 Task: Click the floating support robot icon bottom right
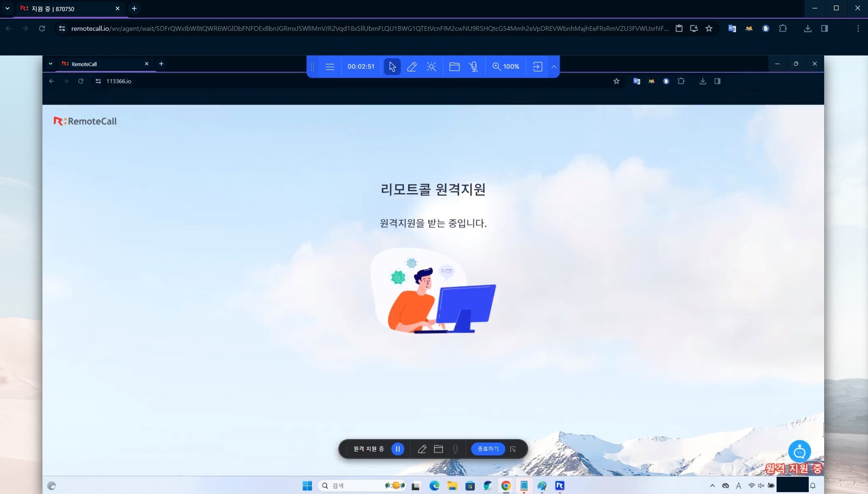[x=799, y=451]
